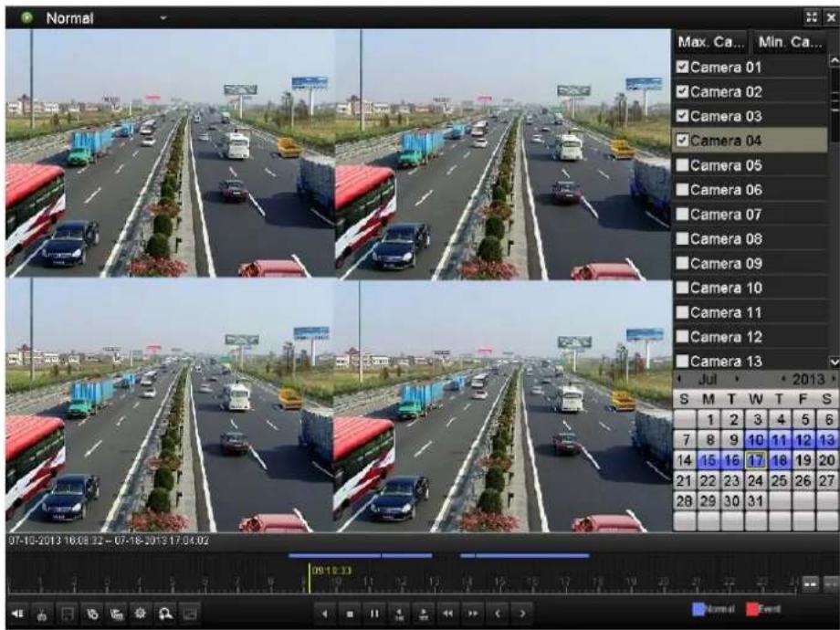Go to next month after Jul

pos(737,379)
